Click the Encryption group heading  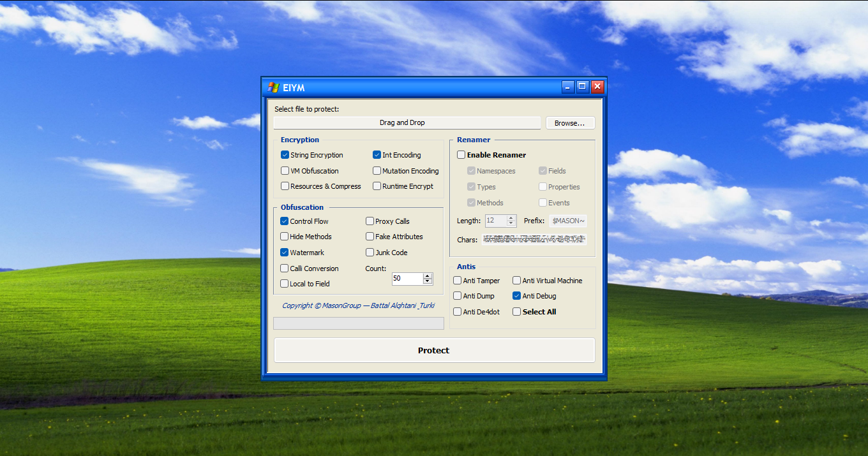[x=300, y=140]
